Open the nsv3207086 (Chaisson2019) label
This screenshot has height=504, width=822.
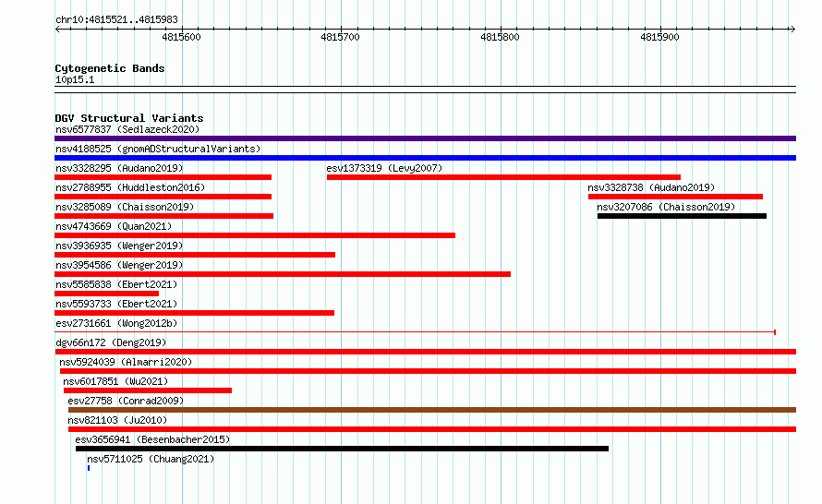pos(666,207)
